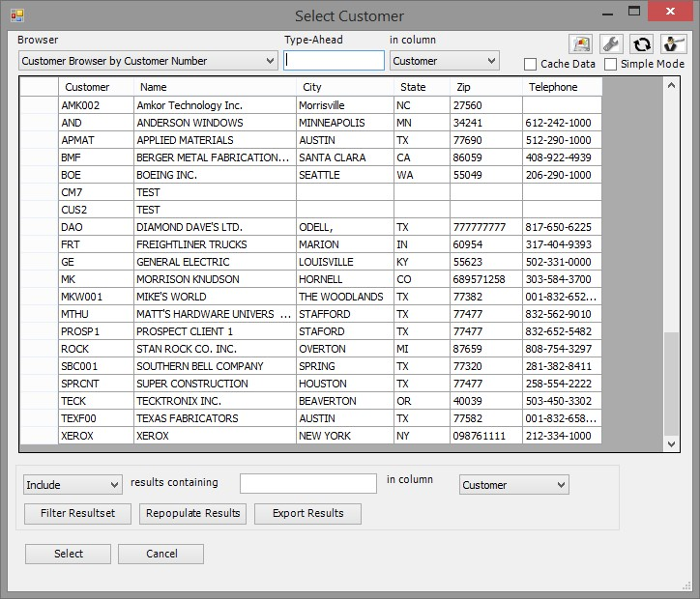700x599 pixels.
Task: Click the MORRISON KNUDSON name cell
Action: tap(215, 279)
